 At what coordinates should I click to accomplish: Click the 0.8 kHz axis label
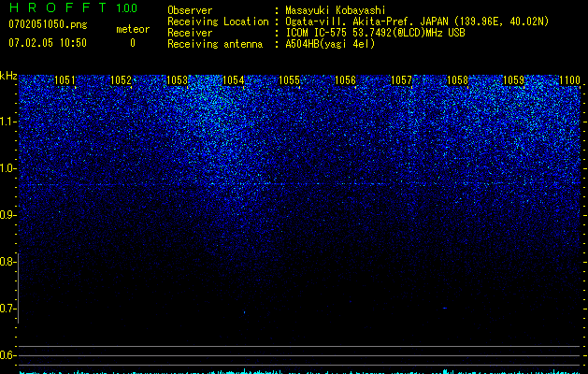(x=7, y=262)
